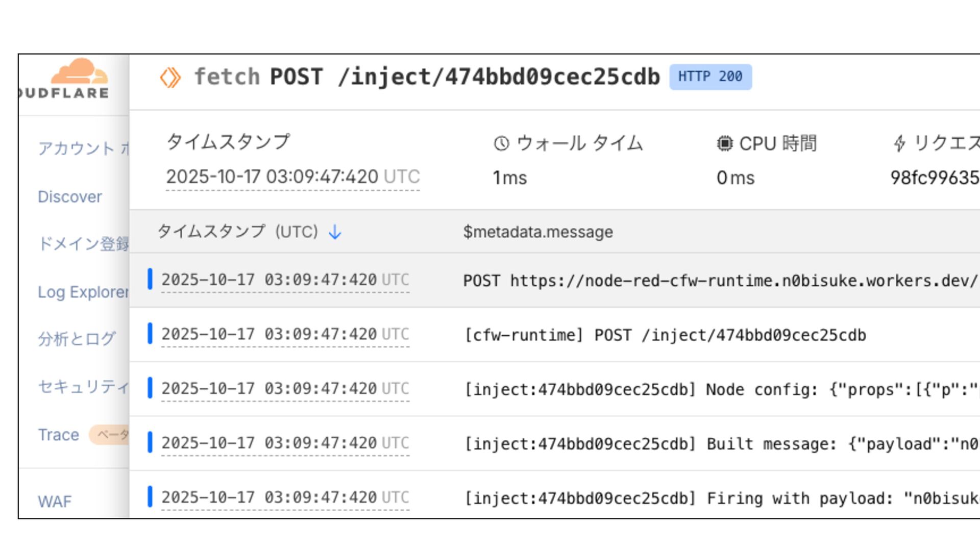Toggle timestamp sort order arrow
This screenshot has width=980, height=551.
335,232
